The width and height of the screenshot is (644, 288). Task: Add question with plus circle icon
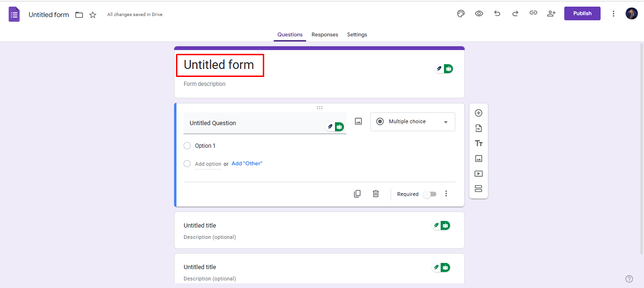pyautogui.click(x=478, y=113)
